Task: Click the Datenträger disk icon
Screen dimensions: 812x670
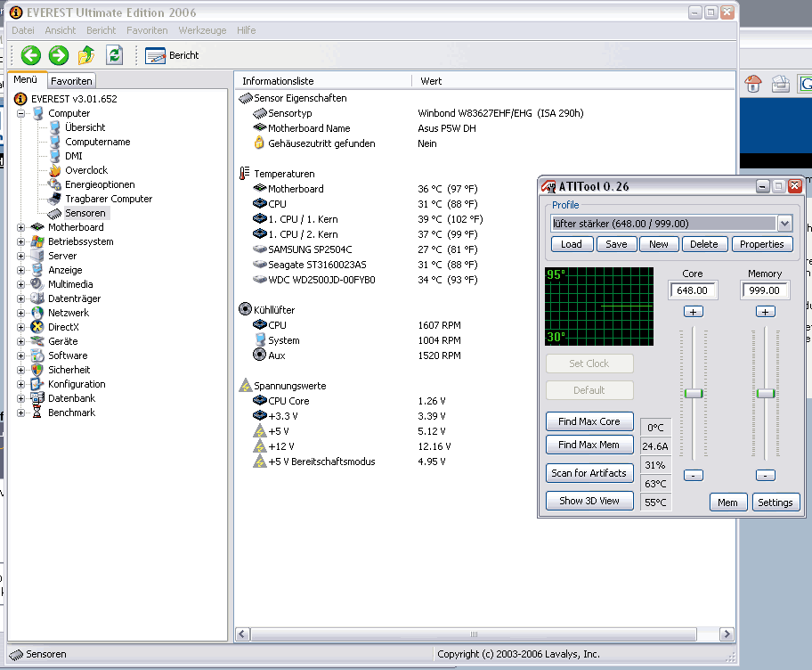Action: click(37, 298)
